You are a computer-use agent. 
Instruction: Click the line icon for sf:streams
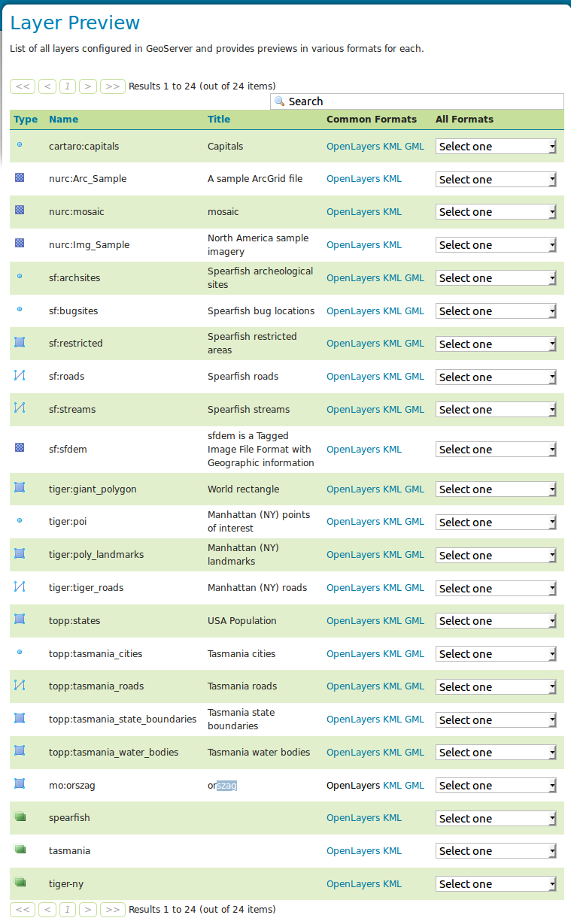click(x=20, y=407)
